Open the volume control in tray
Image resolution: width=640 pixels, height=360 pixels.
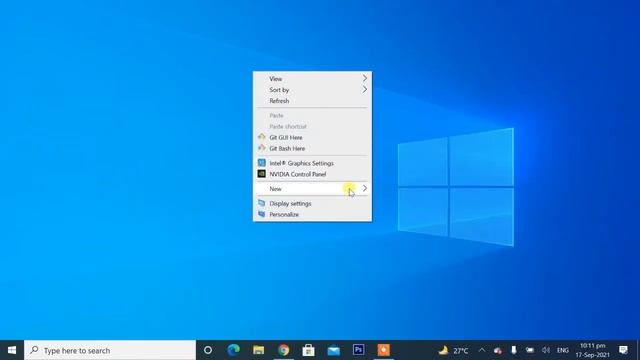coord(546,350)
